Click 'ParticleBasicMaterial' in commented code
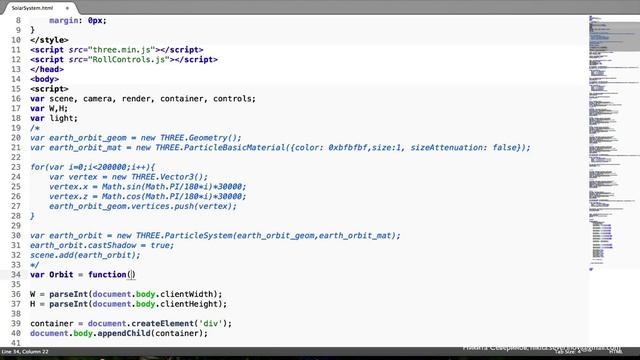This screenshot has height=360, width=640. [x=234, y=148]
